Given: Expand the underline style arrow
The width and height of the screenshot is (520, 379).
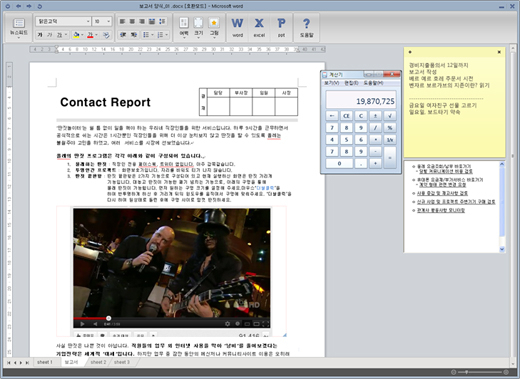Looking at the screenshot, I should click(66, 35).
